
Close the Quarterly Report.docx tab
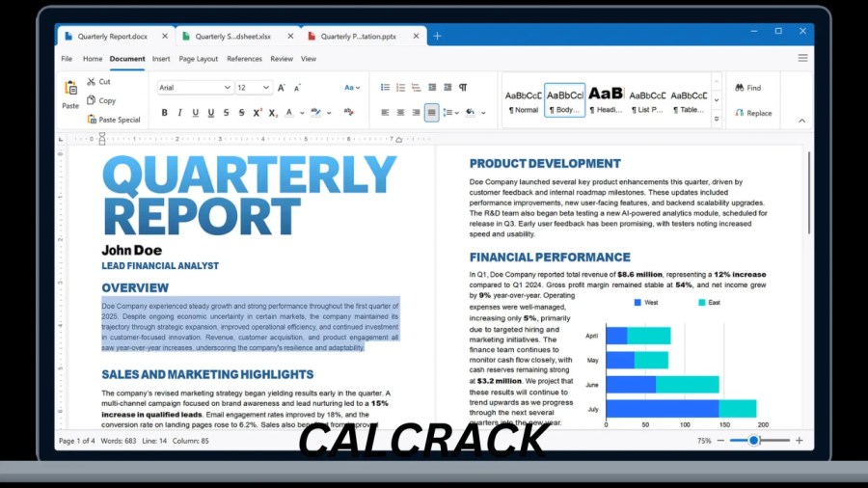pos(165,36)
